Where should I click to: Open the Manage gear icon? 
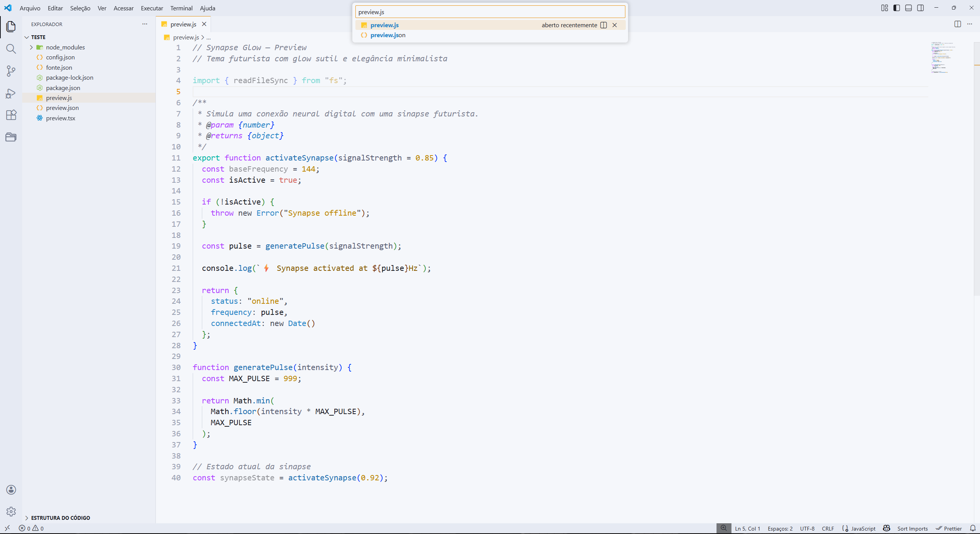[x=11, y=511]
